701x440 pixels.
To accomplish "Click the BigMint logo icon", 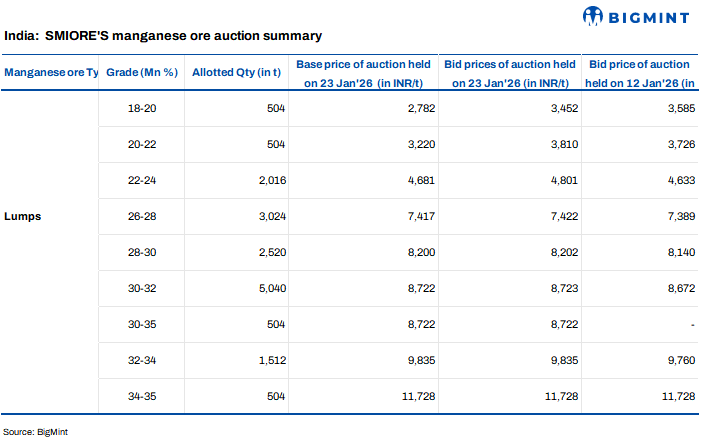I will point(596,16).
